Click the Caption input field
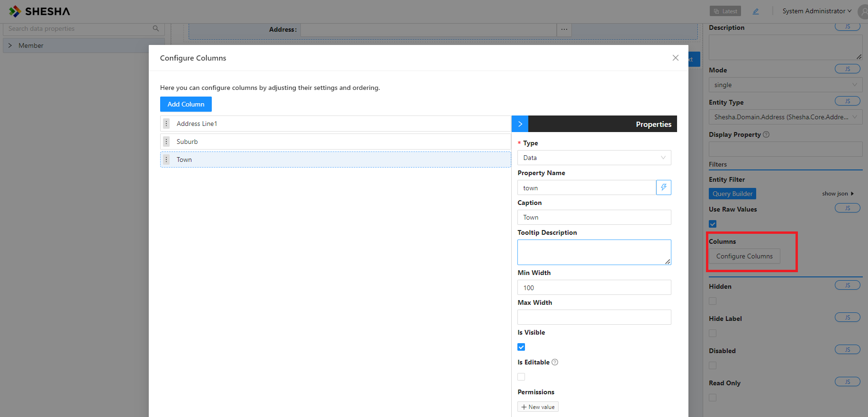The width and height of the screenshot is (868, 417). pos(594,217)
